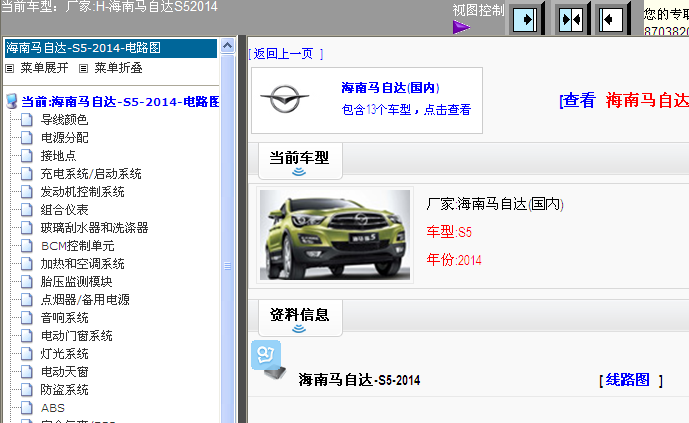This screenshot has width=689, height=423.
Task: Click the page icon beside 导线颜色
Action: click(x=27, y=119)
